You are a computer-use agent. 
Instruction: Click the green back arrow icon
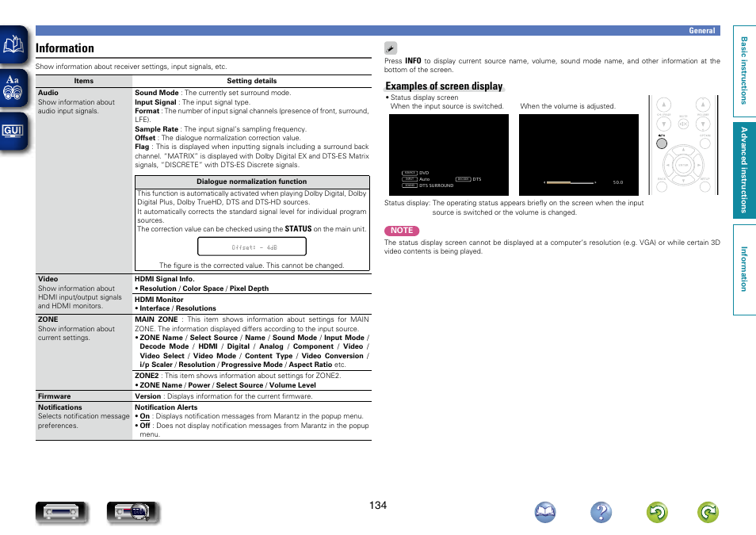tap(657, 512)
